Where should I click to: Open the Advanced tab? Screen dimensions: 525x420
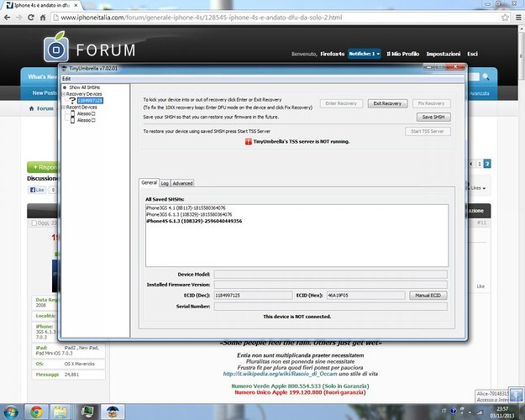(x=182, y=183)
